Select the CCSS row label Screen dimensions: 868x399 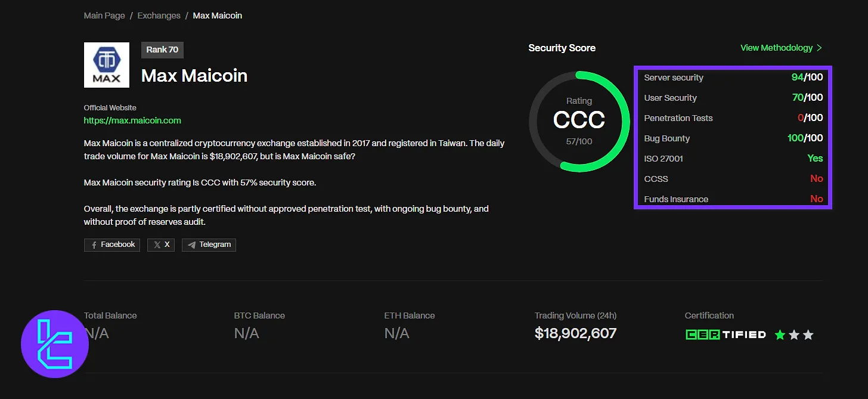[x=656, y=179]
